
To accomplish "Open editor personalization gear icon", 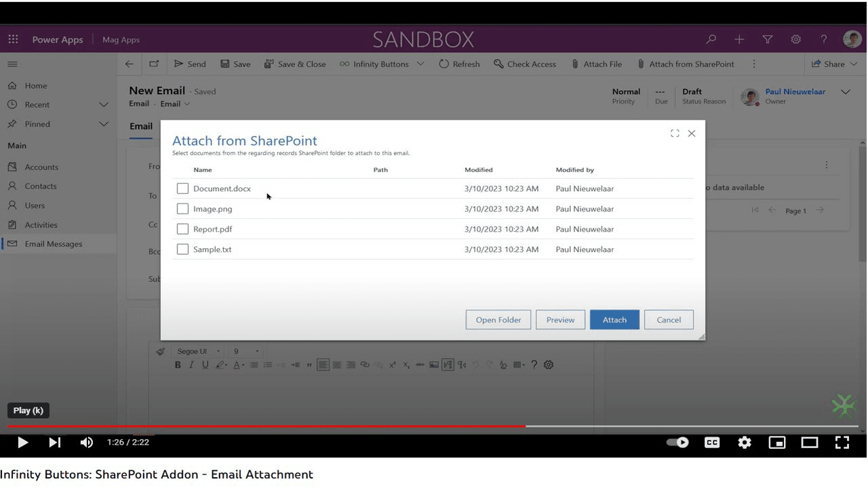I will click(549, 365).
